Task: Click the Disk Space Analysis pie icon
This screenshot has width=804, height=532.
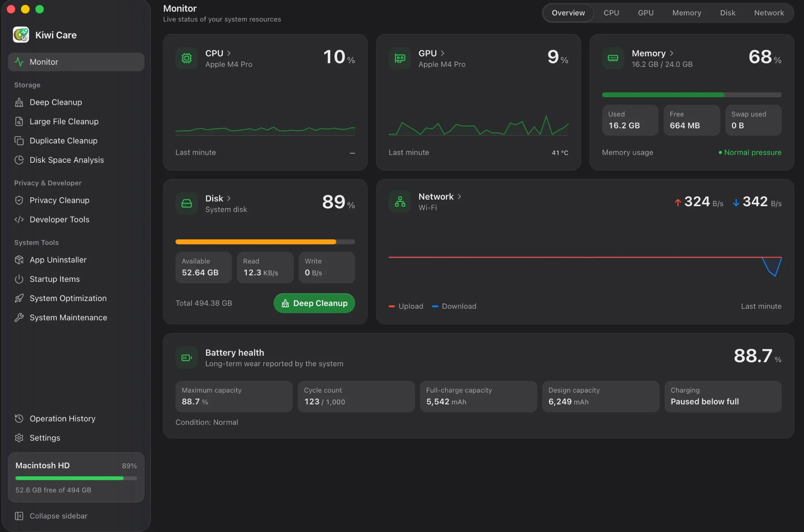Action: click(19, 160)
